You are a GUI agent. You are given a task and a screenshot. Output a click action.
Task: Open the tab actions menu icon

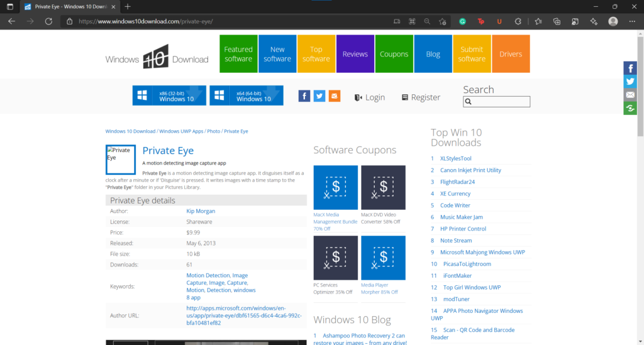(10, 6)
